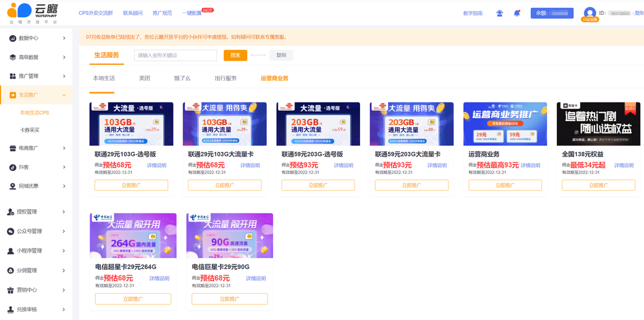
Task: Open 详情说明 for 全国138元权益
Action: (x=624, y=165)
